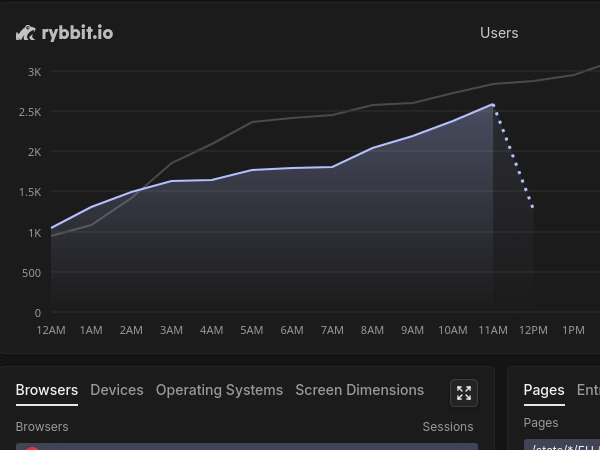Select the Pages tab
600x450 pixels.
(x=544, y=390)
